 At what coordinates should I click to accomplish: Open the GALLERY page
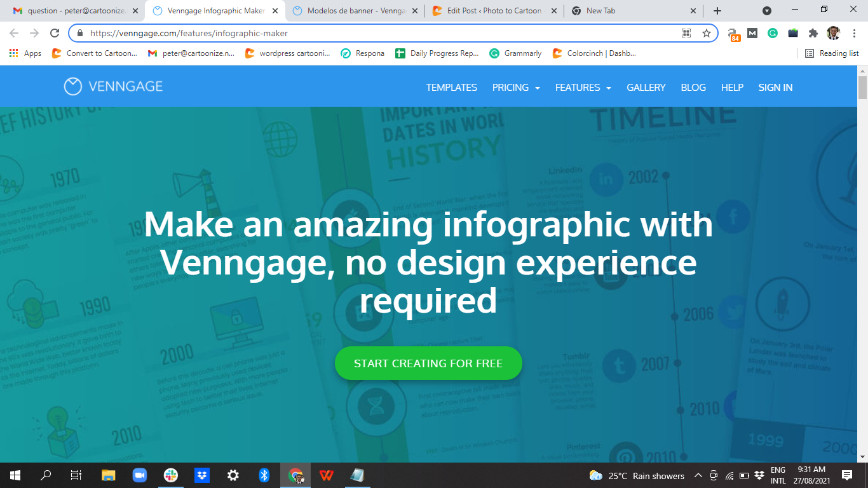[646, 88]
